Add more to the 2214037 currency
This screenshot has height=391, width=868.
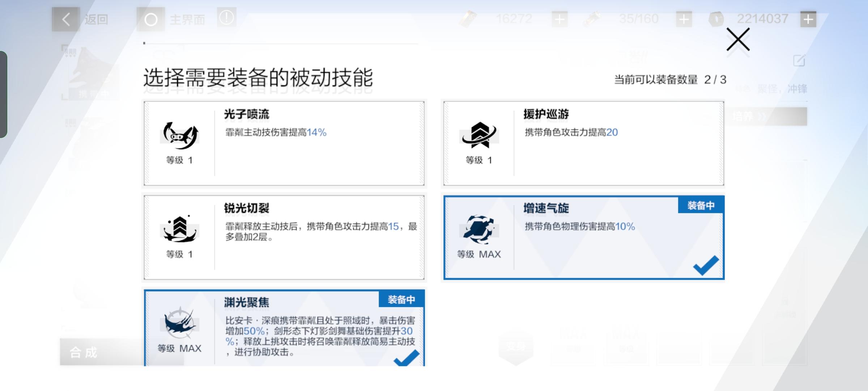pos(808,19)
